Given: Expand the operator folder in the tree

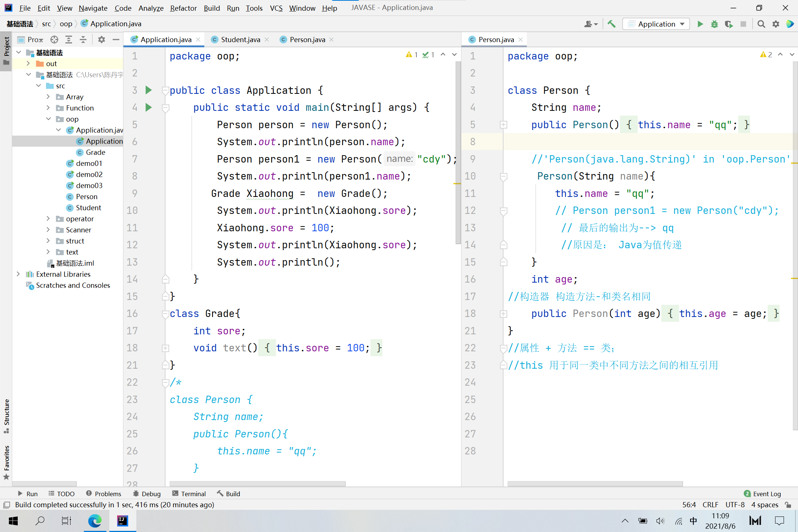Looking at the screenshot, I should [x=48, y=219].
